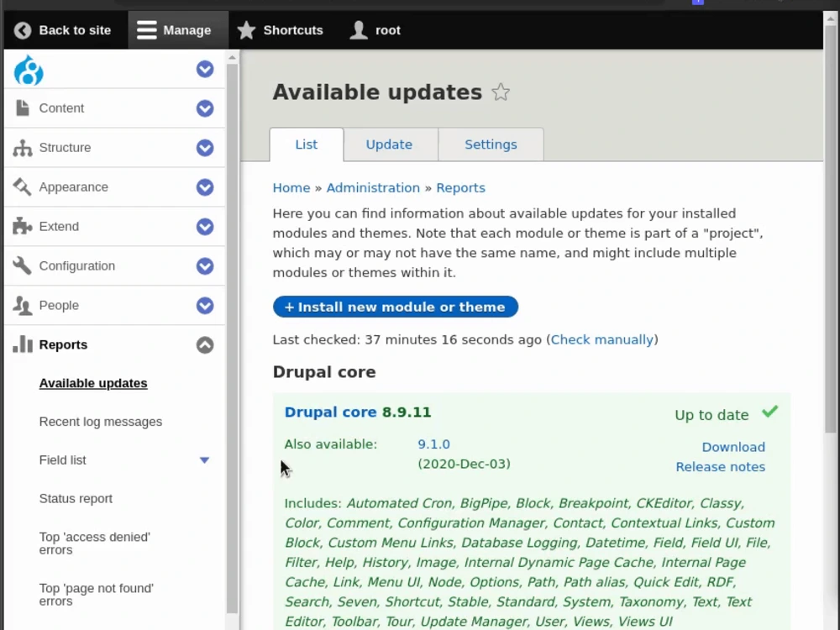Image resolution: width=840 pixels, height=630 pixels.
Task: Click the Structure hierarchy icon
Action: (23, 148)
